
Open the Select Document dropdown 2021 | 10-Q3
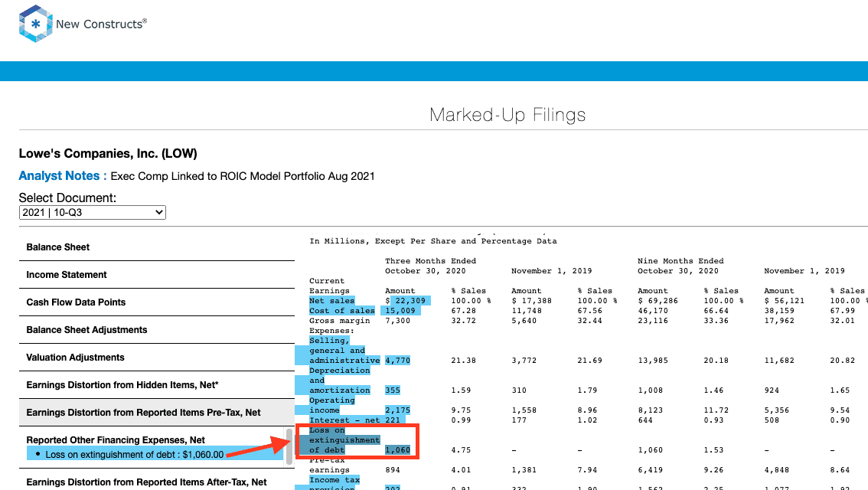[x=93, y=213]
